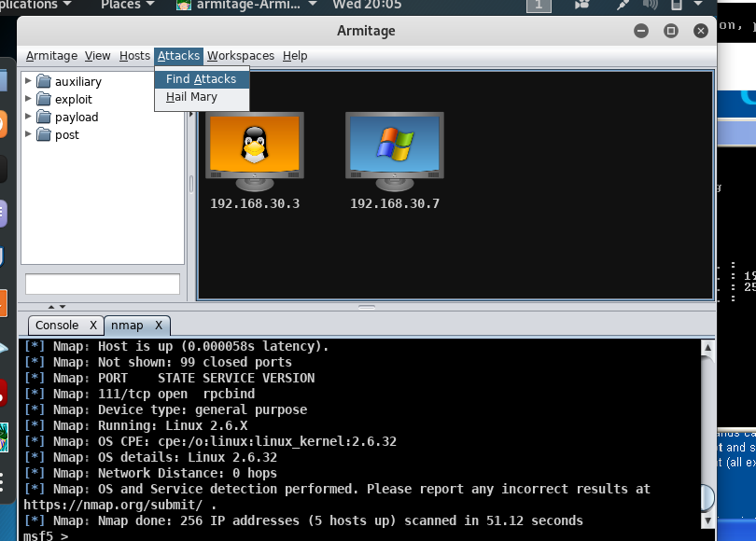Image resolution: width=756 pixels, height=541 pixels.
Task: Click the module search input field
Action: click(103, 284)
